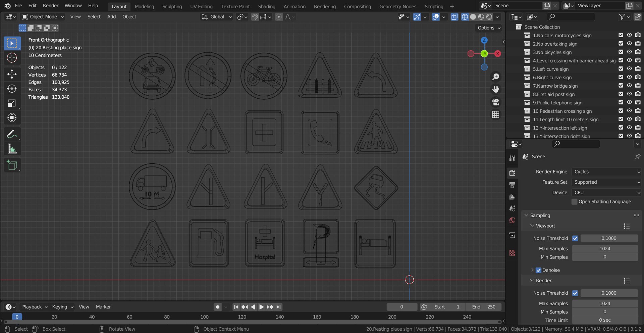Screen dimensions: 644x333
Task: Open the Render Engine Cycles dropdown
Action: [606, 172]
